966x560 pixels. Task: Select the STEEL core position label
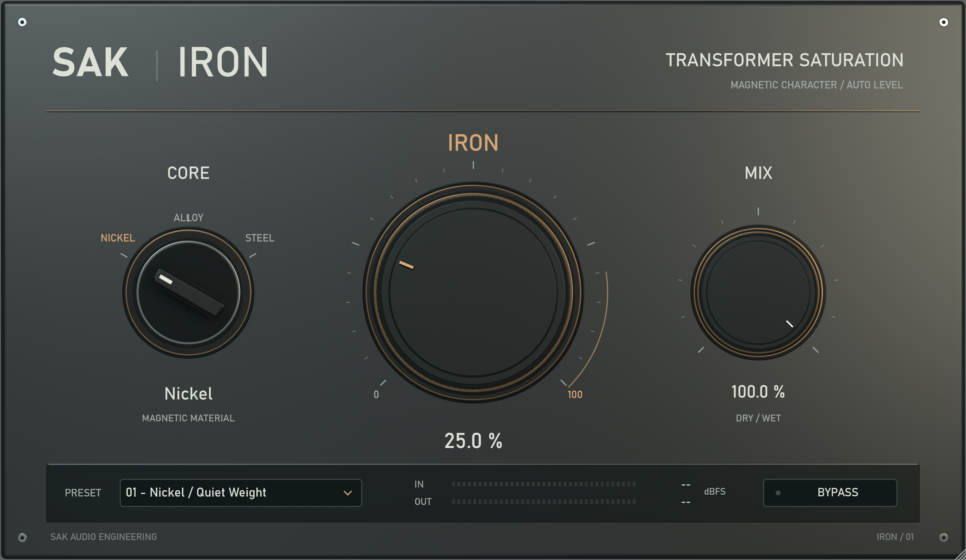click(260, 238)
